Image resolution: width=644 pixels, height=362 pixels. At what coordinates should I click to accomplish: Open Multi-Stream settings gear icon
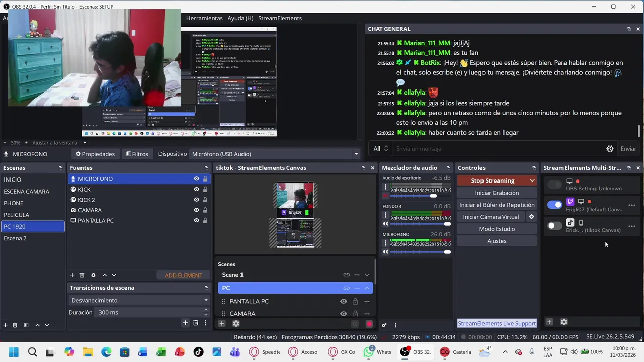(x=563, y=322)
